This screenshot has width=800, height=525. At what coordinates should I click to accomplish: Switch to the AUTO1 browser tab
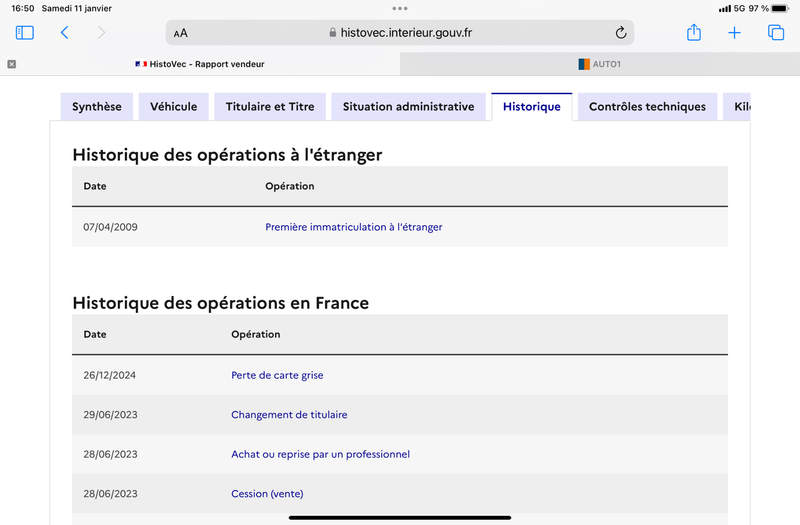[599, 64]
